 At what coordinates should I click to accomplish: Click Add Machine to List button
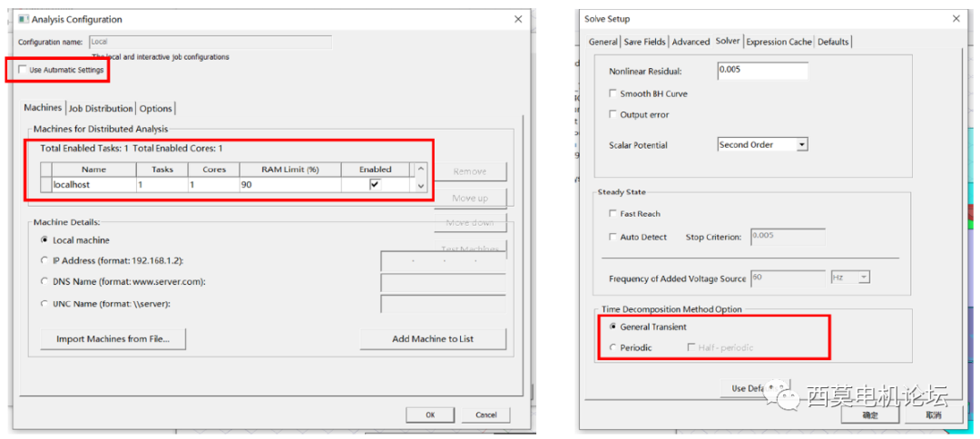click(x=433, y=339)
